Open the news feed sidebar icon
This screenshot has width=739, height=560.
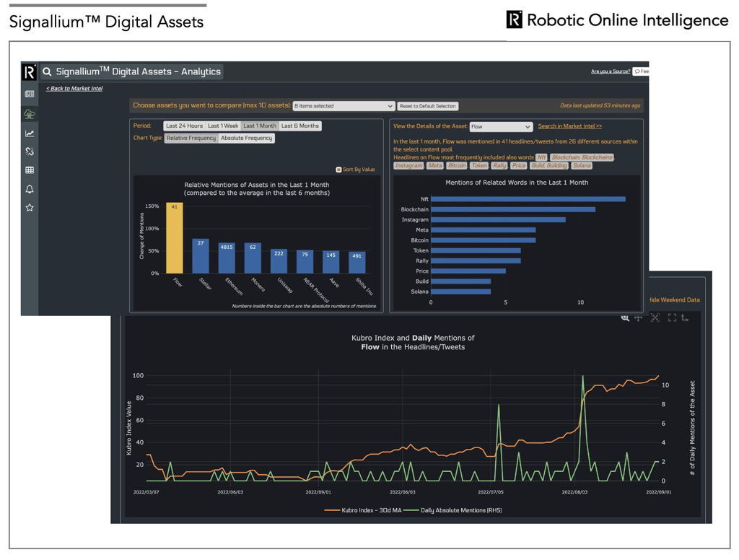click(30, 94)
